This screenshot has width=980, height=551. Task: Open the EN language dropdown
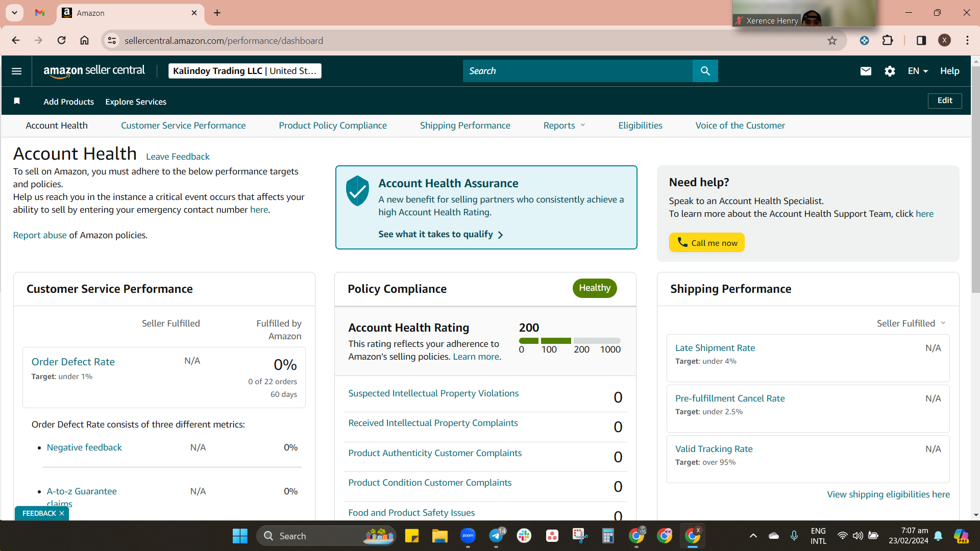click(x=918, y=71)
